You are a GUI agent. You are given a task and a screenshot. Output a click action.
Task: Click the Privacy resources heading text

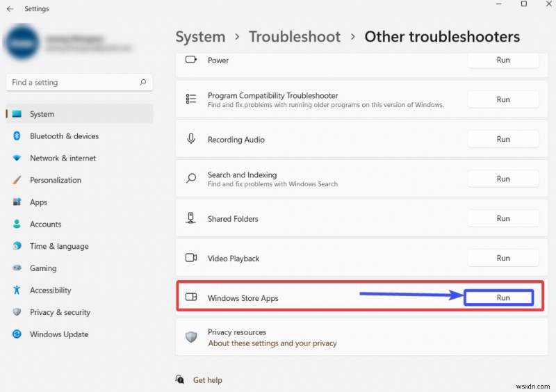point(237,332)
